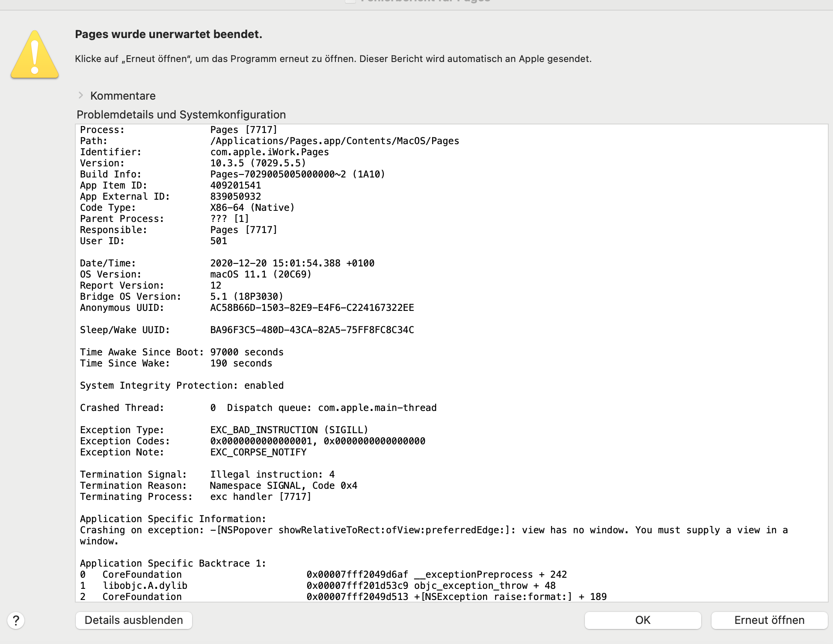Viewport: 833px width, 644px height.
Task: Click the Pages.app path text
Action: (x=334, y=141)
